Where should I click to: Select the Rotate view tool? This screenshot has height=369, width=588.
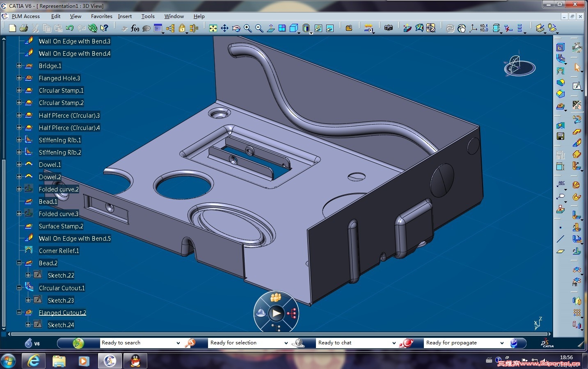click(x=236, y=28)
